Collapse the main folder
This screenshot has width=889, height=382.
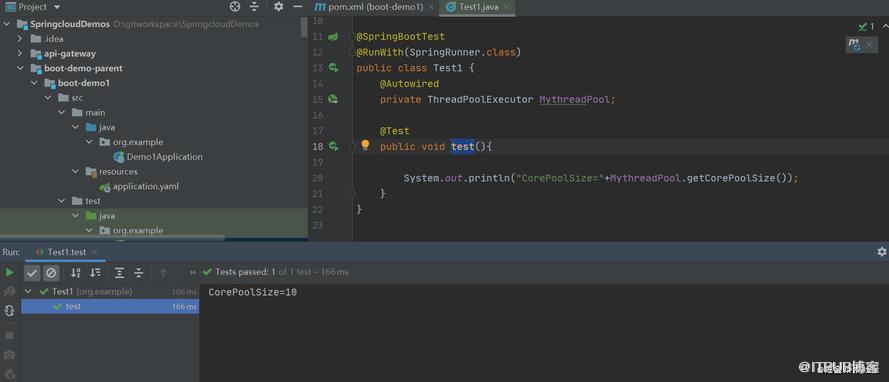click(61, 113)
